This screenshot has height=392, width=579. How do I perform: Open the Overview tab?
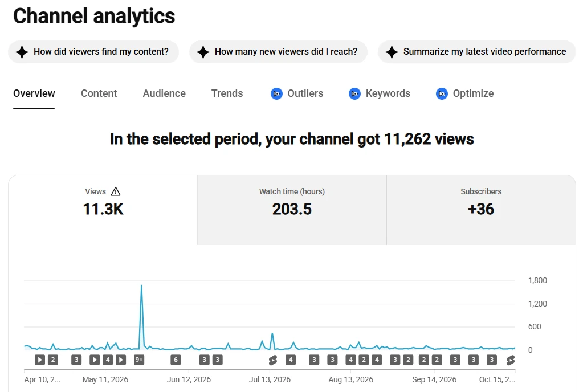[x=34, y=93]
